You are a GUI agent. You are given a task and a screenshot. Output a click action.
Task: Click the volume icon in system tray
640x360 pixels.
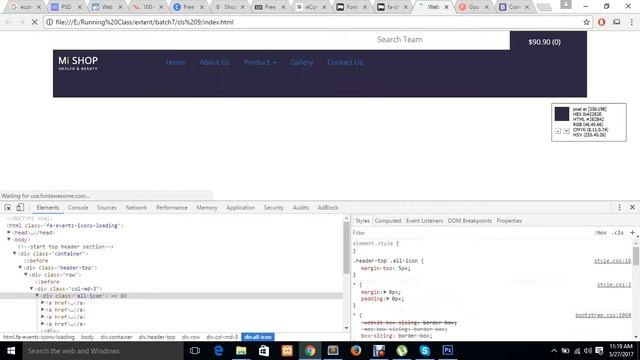pyautogui.click(x=588, y=351)
